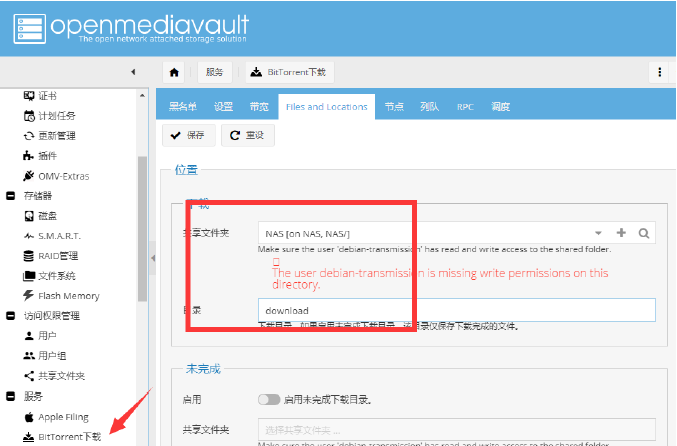This screenshot has width=677, height=446.
Task: Add a new shared folder with the plus icon
Action: point(621,233)
